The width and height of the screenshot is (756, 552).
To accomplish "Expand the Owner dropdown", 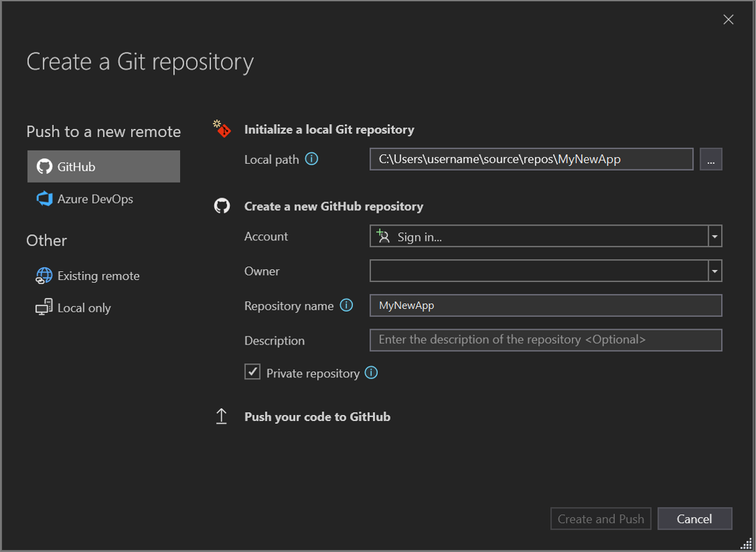I will coord(715,271).
